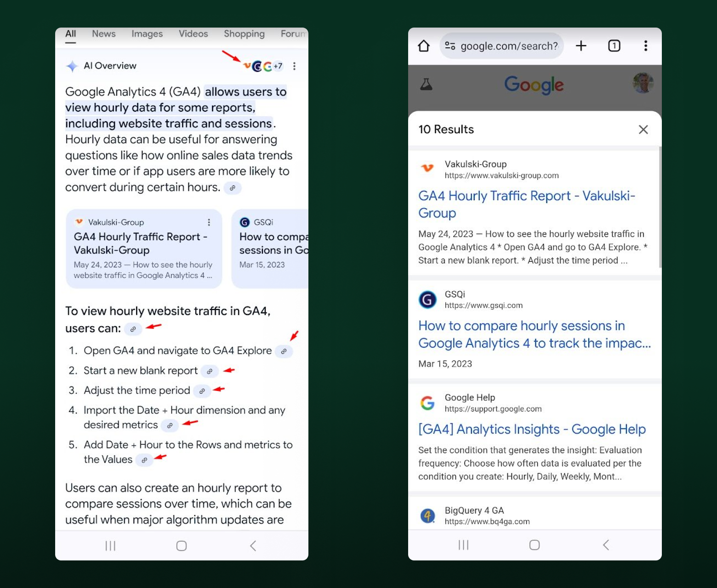The height and width of the screenshot is (588, 717).
Task: Tap the back button on left phone
Action: (253, 546)
